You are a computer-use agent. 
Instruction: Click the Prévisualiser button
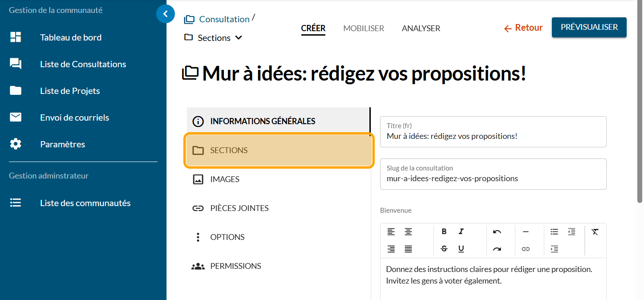pyautogui.click(x=589, y=27)
